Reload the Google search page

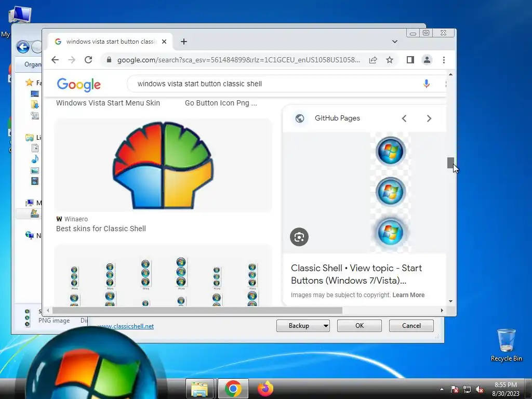[88, 60]
